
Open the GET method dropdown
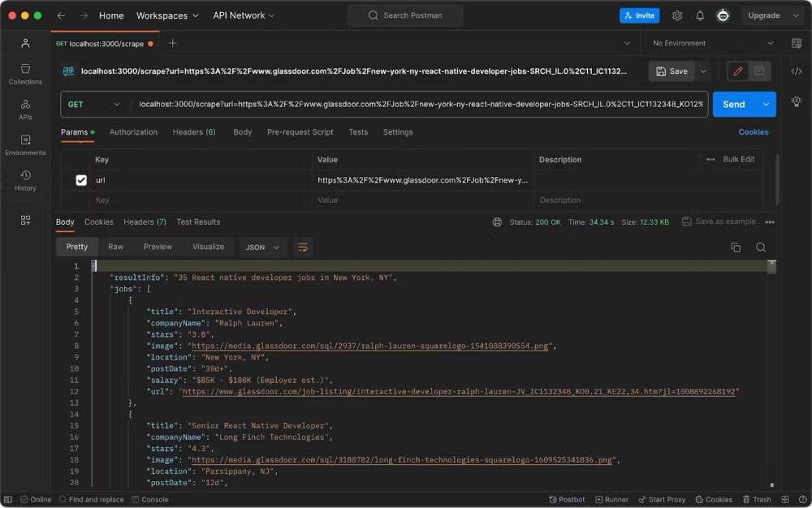[x=94, y=104]
